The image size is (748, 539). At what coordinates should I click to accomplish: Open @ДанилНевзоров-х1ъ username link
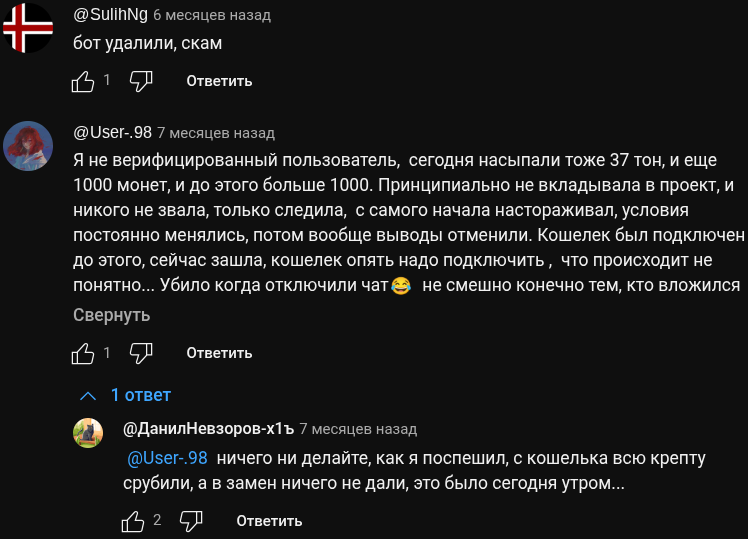[207, 429]
